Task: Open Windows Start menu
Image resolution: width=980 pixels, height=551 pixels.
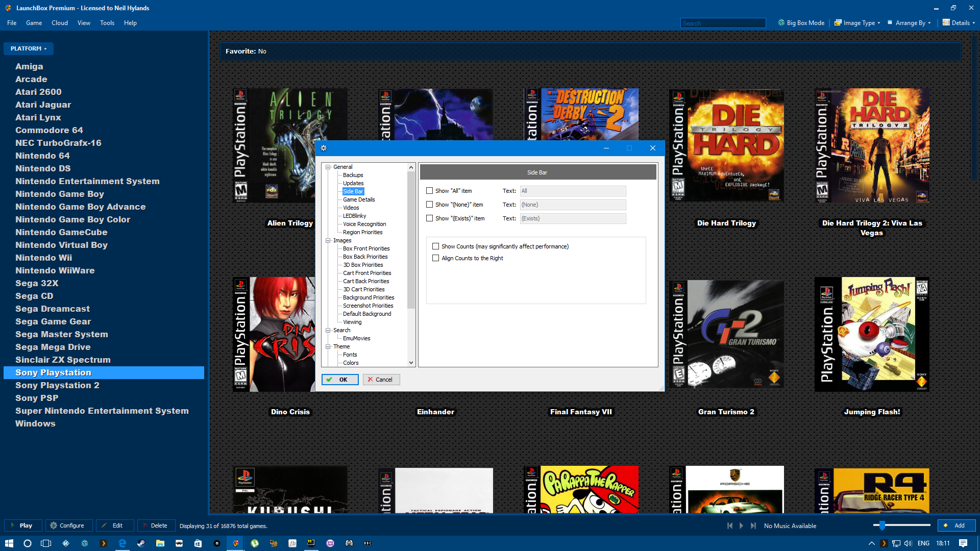Action: [9, 543]
